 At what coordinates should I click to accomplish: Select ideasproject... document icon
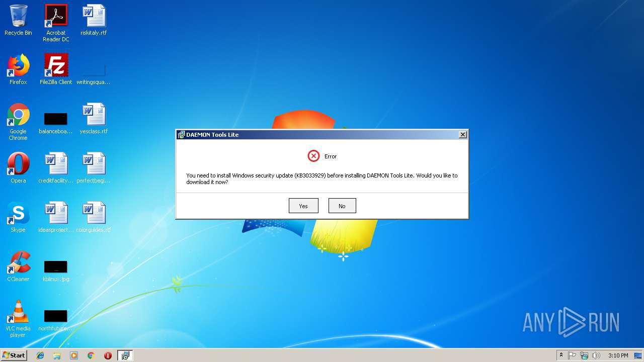(x=56, y=217)
